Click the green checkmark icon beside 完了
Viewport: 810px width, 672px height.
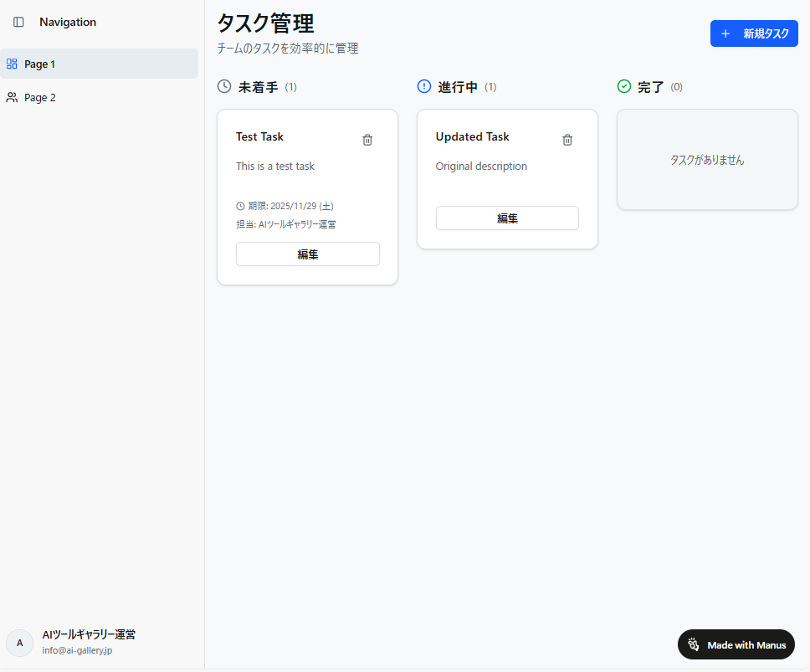(x=624, y=86)
